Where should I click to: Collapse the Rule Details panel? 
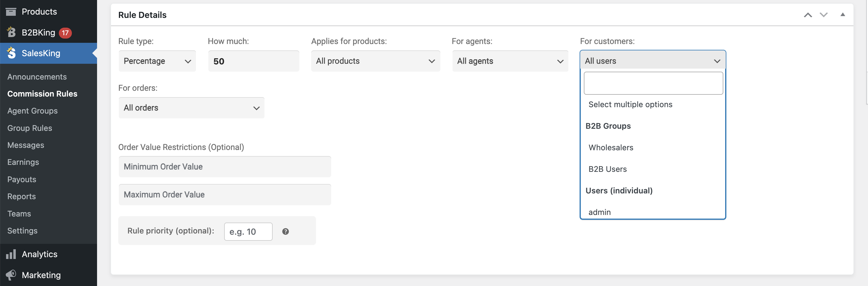coord(843,15)
